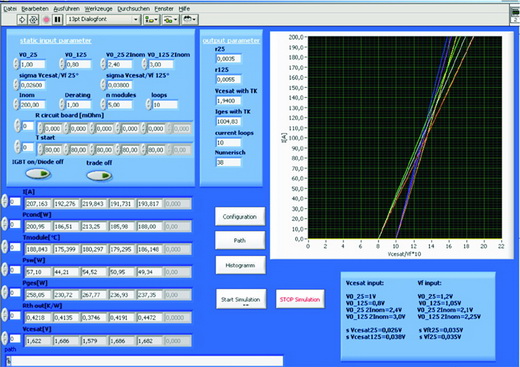Click the loops stepper arrows

(149, 105)
